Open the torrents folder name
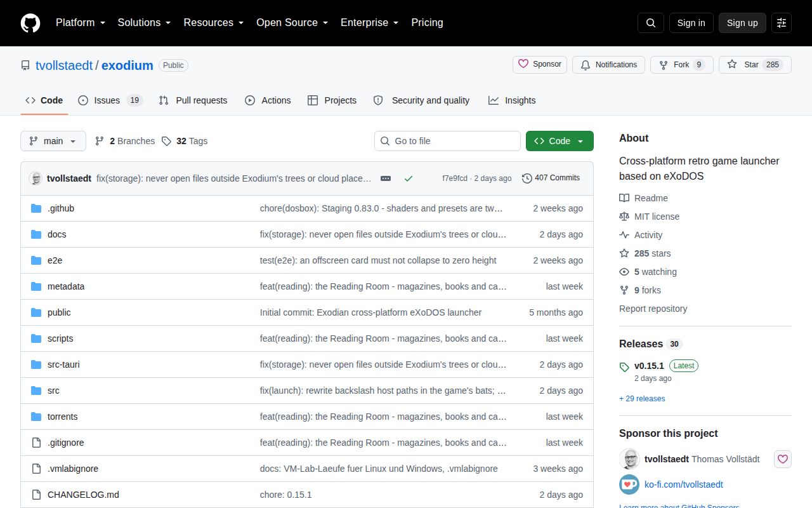The width and height of the screenshot is (812, 508). 63,417
